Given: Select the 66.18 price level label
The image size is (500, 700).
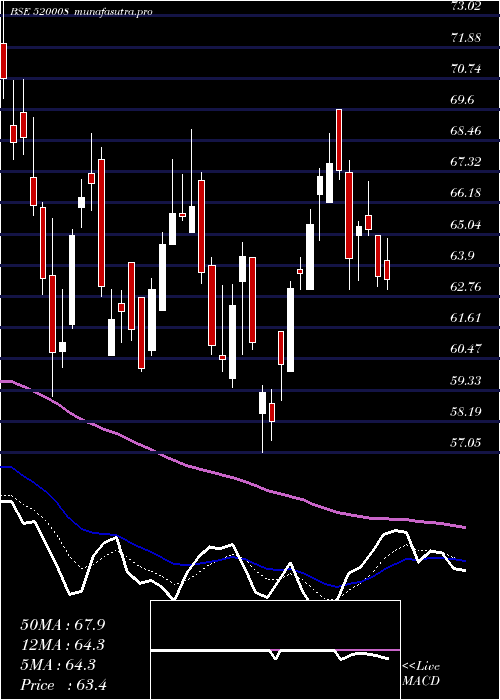Looking at the screenshot, I should point(466,193).
